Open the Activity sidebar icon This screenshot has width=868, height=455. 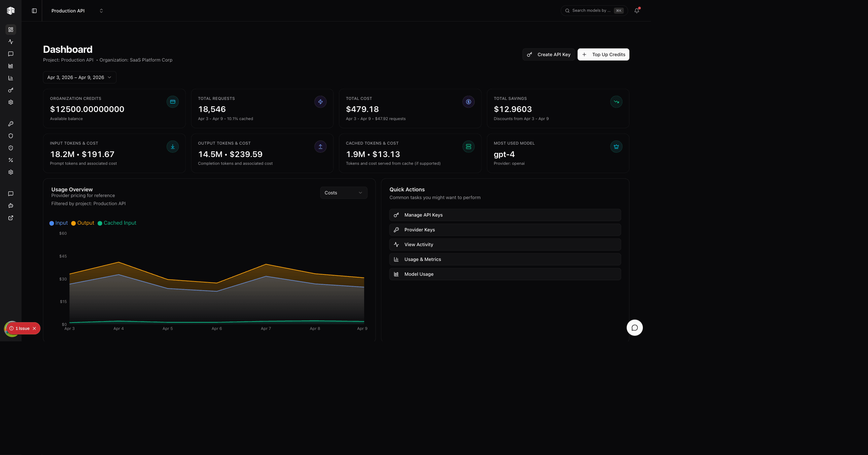(x=10, y=42)
